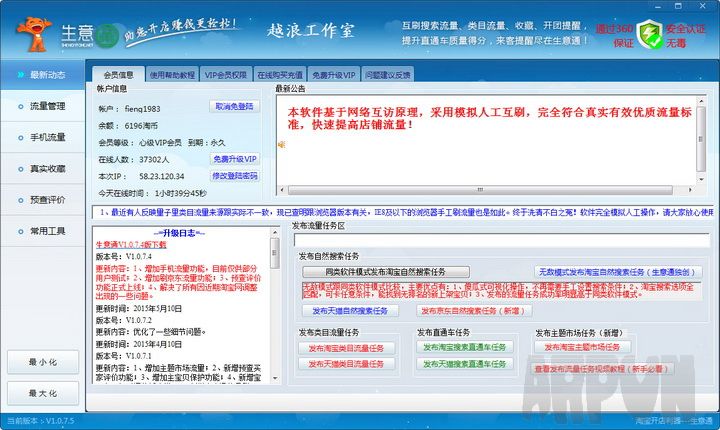This screenshot has height=430, width=720.
Task: Click 最小化 button in sidebar
Action: click(x=43, y=362)
